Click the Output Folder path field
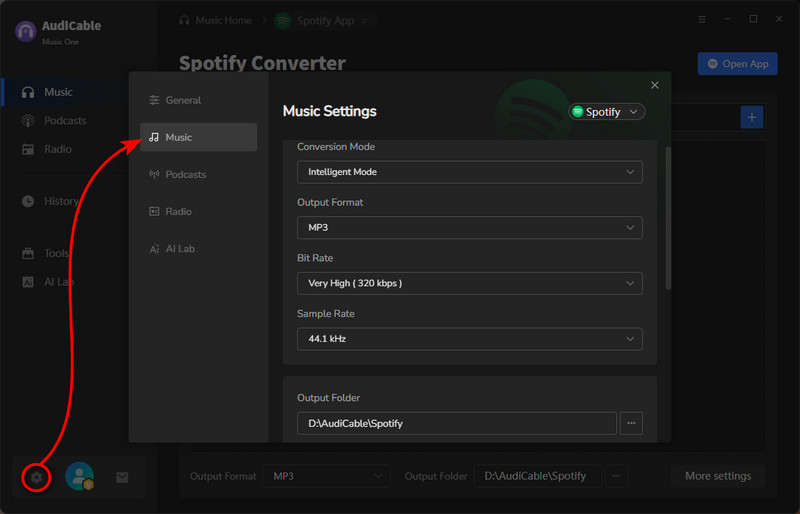800x514 pixels. [x=456, y=423]
